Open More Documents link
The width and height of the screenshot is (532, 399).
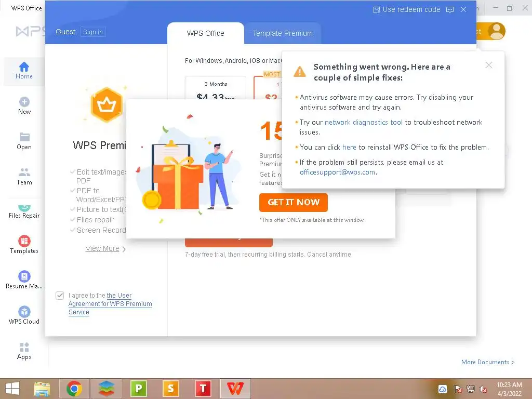pyautogui.click(x=488, y=362)
